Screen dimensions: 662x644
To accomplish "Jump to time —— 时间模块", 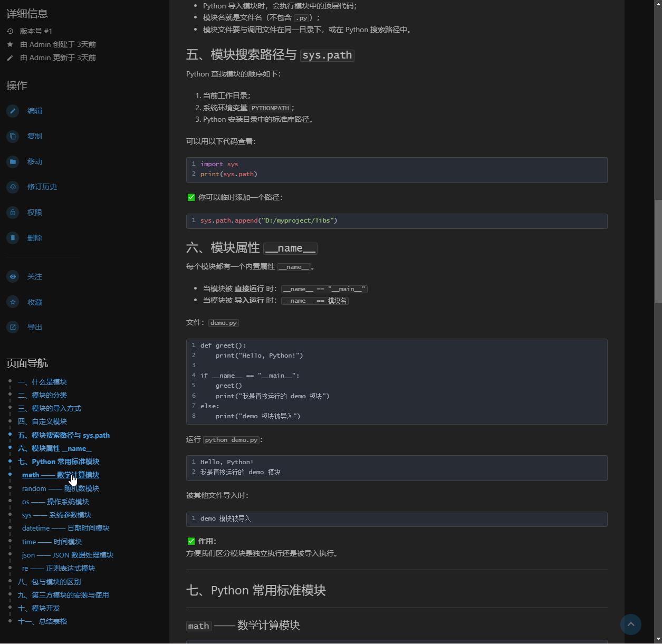I will (x=52, y=542).
